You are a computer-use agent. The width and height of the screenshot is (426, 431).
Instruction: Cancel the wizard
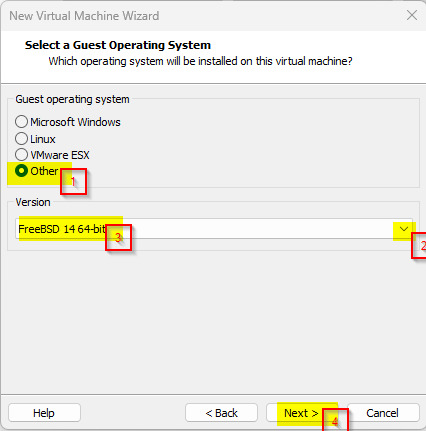(x=383, y=413)
